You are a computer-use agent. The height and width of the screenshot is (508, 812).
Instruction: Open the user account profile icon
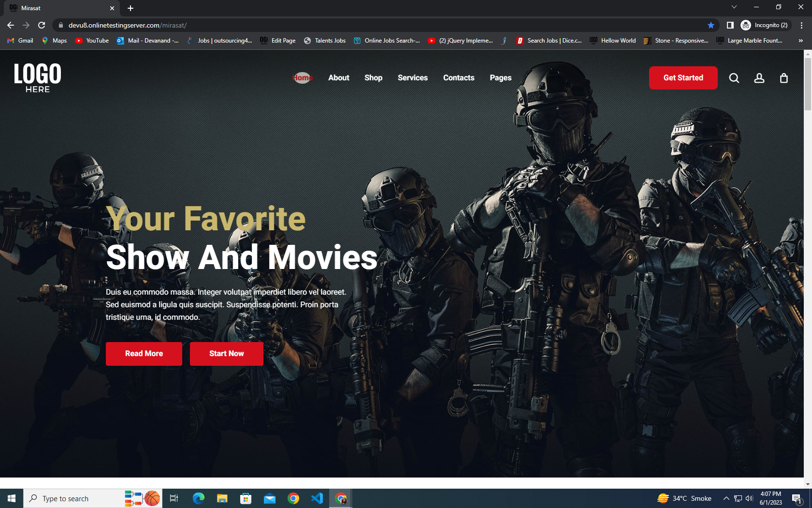tap(759, 78)
